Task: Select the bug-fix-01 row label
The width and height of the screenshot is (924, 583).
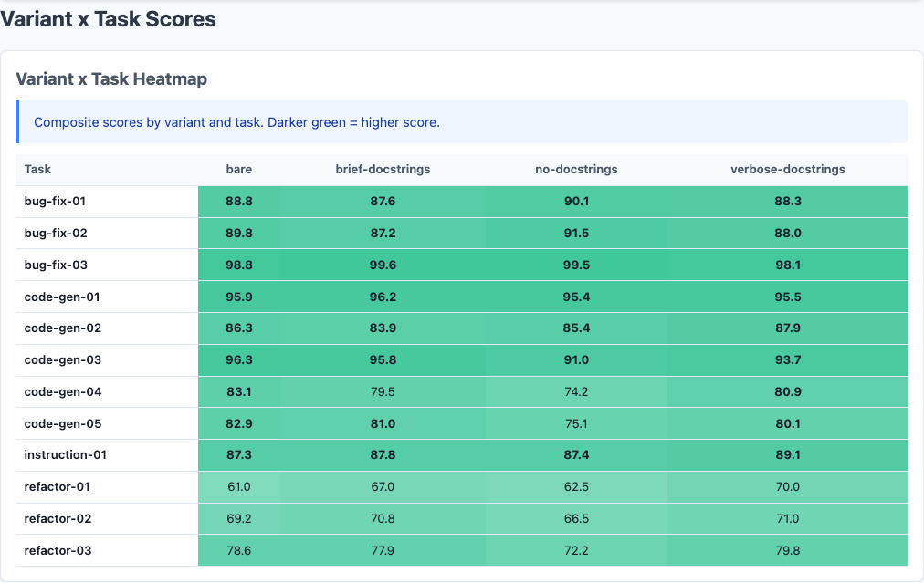Action: pyautogui.click(x=55, y=202)
